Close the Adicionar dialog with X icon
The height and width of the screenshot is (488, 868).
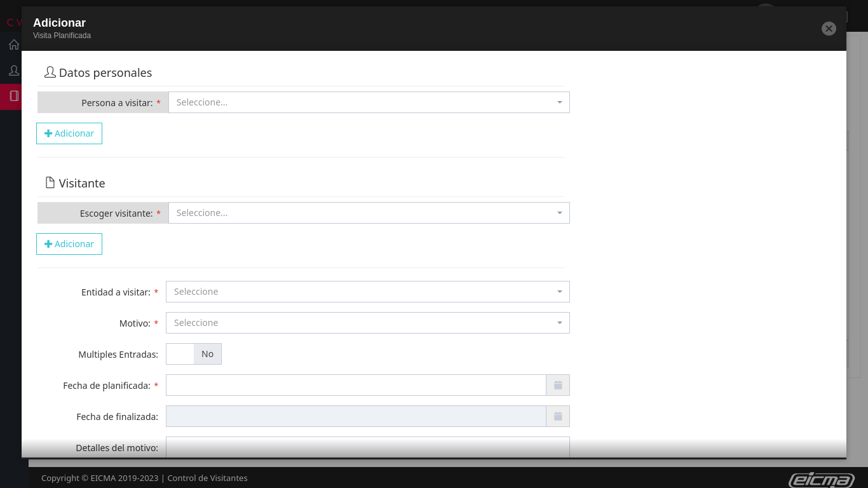[x=829, y=29]
